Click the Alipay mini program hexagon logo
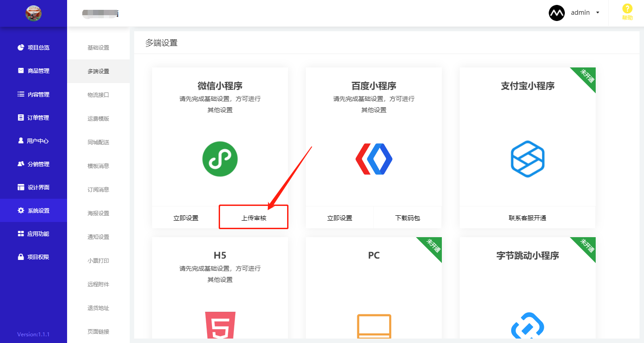 [528, 159]
